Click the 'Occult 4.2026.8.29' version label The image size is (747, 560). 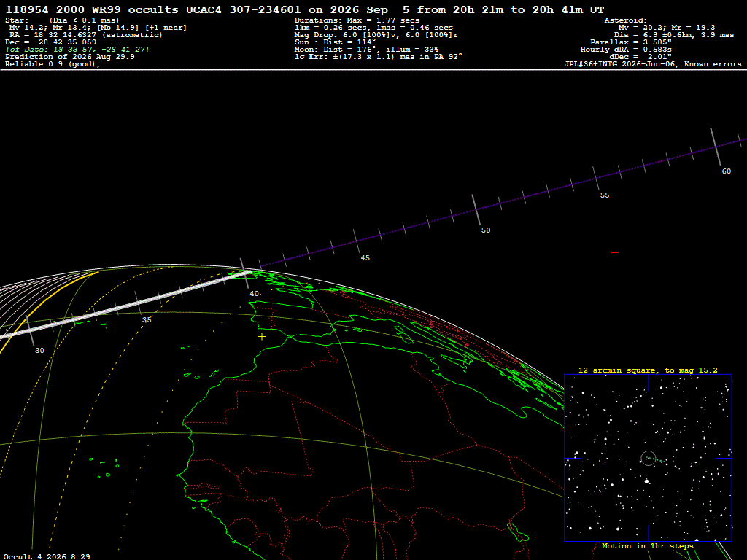[47, 556]
